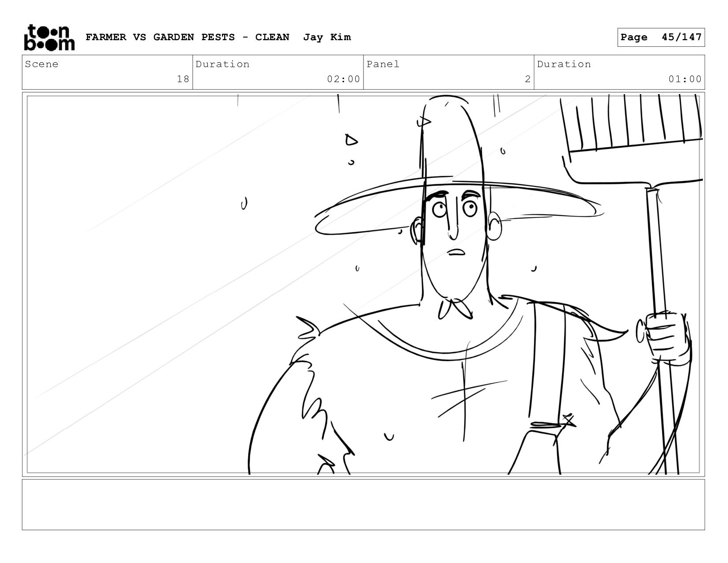
Task: Select the panel number "2"
Action: [x=528, y=79]
